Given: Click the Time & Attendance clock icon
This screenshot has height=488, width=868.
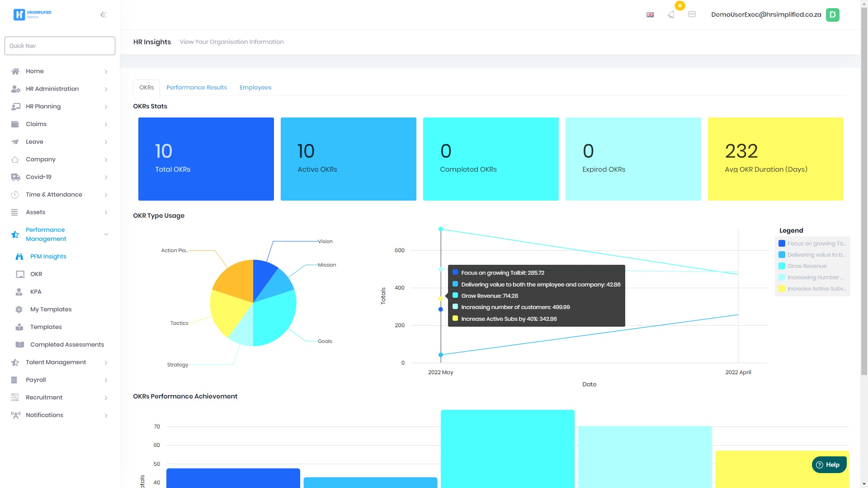Looking at the screenshot, I should (15, 194).
